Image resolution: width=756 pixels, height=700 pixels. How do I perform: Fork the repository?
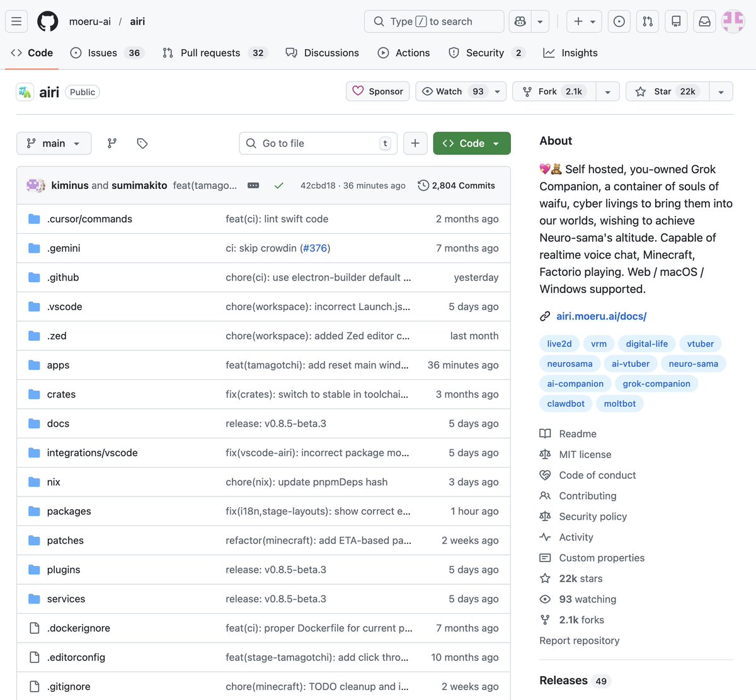554,91
